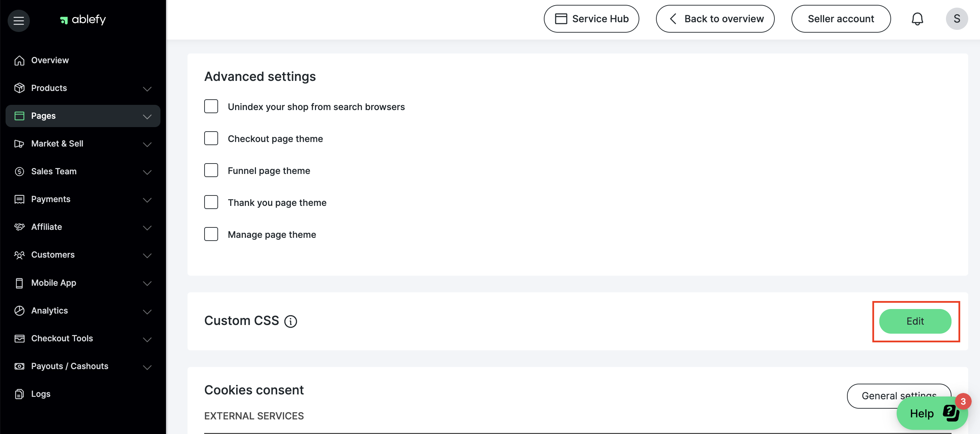This screenshot has width=980, height=434.
Task: Click the Help label on the chat widget
Action: (921, 414)
